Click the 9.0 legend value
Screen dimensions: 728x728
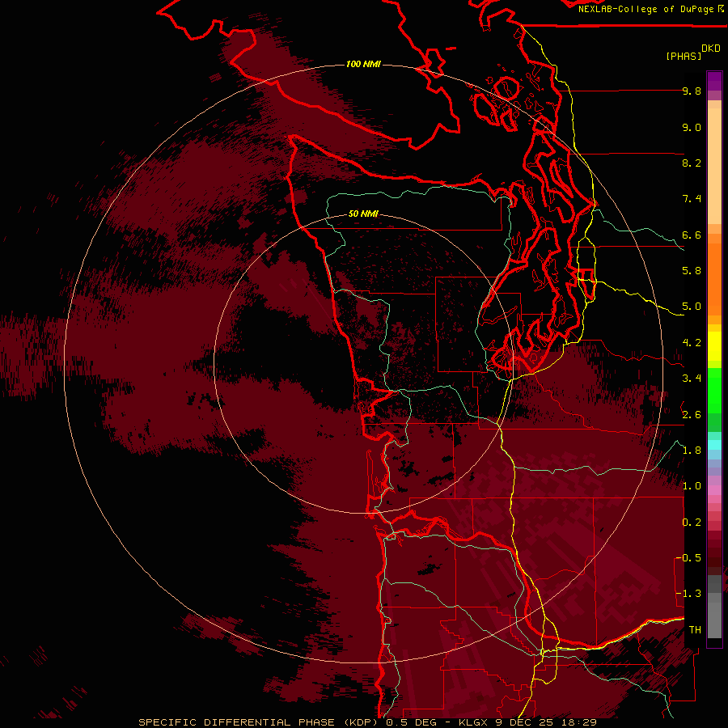pyautogui.click(x=692, y=127)
